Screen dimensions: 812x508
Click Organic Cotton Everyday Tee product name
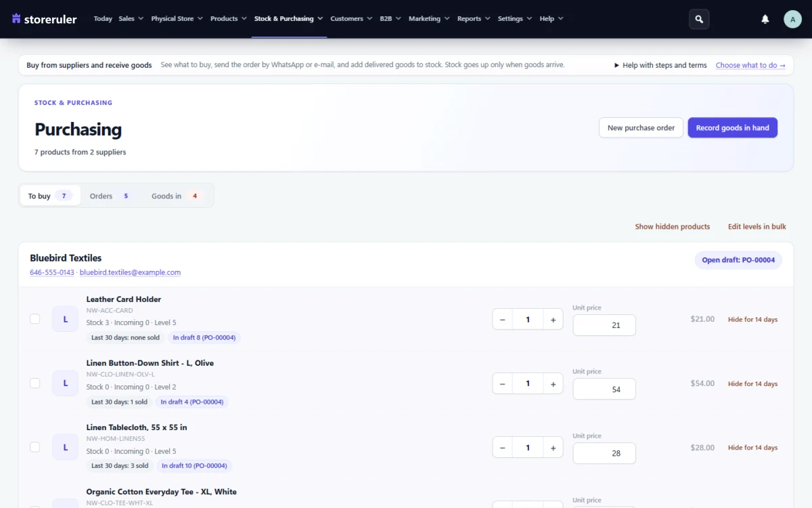[162, 492]
